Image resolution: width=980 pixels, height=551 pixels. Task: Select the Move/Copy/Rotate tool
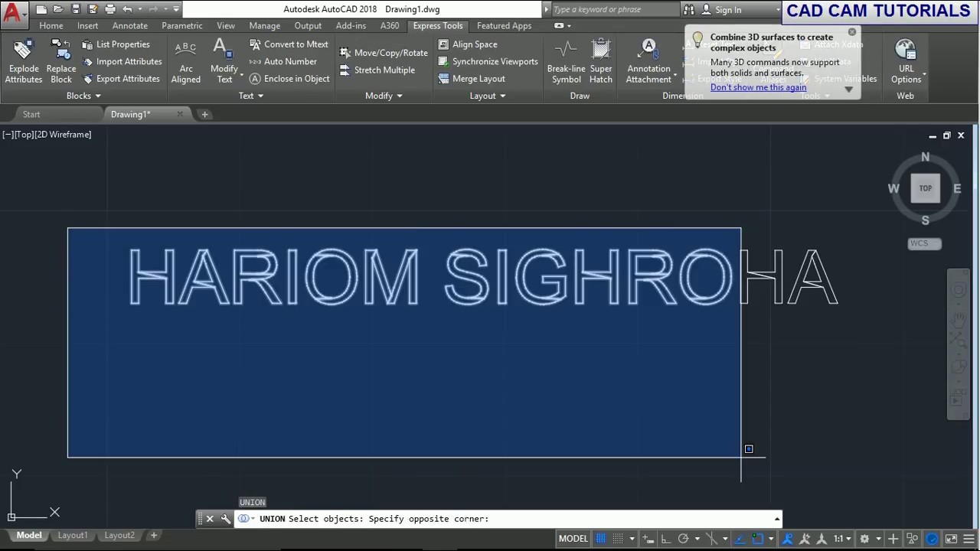[384, 53]
